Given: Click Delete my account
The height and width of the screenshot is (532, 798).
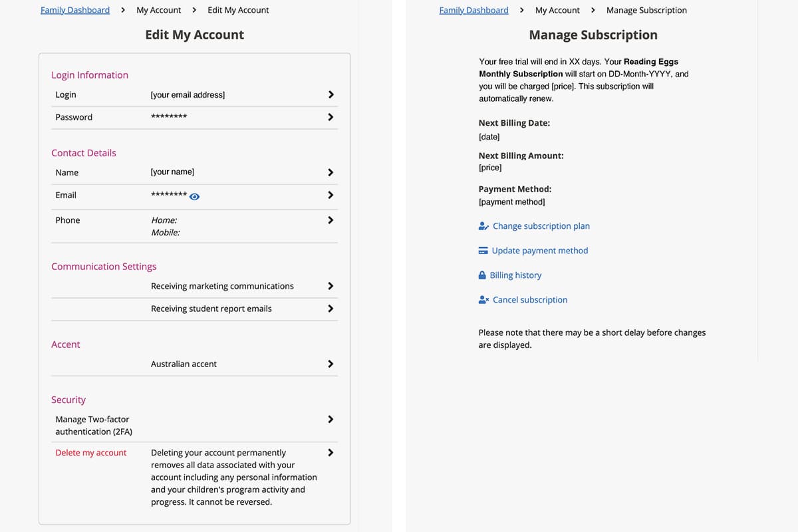Looking at the screenshot, I should (x=90, y=452).
